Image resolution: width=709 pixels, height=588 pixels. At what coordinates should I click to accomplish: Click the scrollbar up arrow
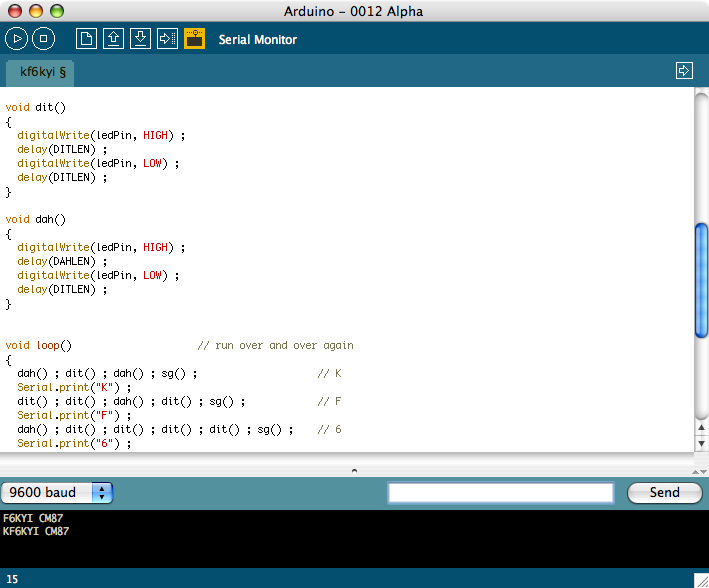[x=701, y=428]
